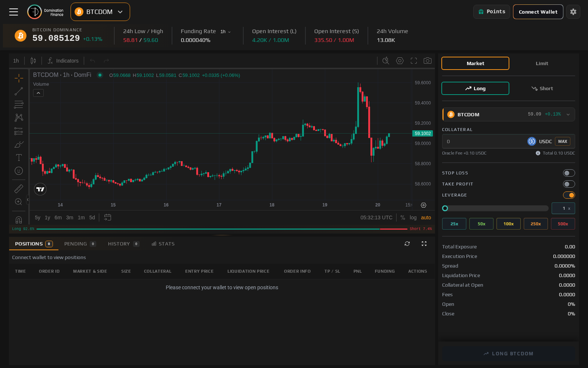Screen dimensions: 588x368
Task: Select Short trade direction
Action: [542, 88]
